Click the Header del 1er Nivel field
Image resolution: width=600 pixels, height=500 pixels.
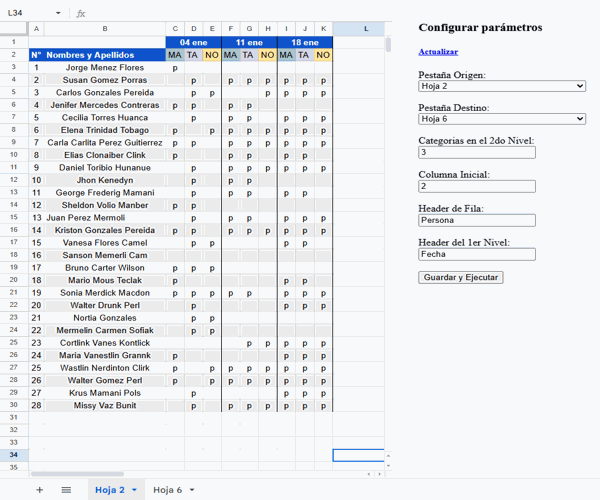pos(477,254)
